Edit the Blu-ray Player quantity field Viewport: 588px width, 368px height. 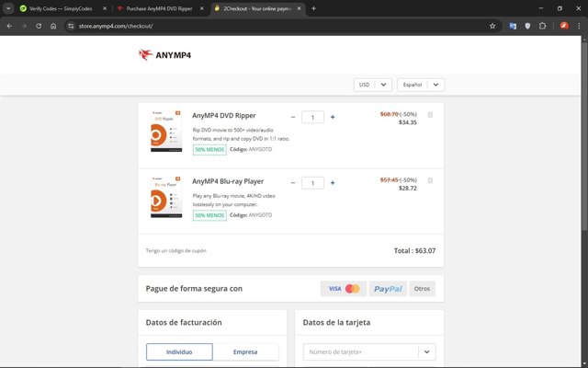tap(312, 183)
